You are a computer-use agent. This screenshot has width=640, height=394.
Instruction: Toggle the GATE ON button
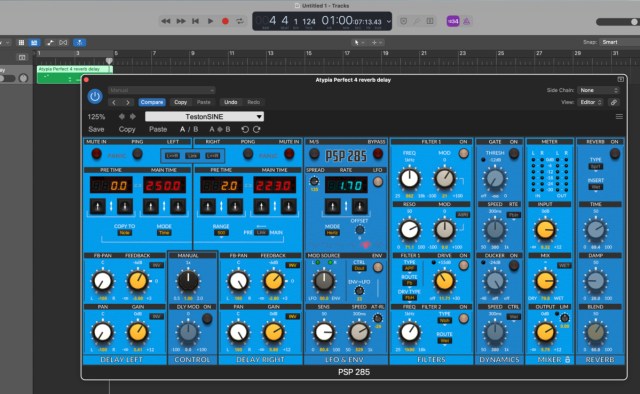pyautogui.click(x=514, y=154)
